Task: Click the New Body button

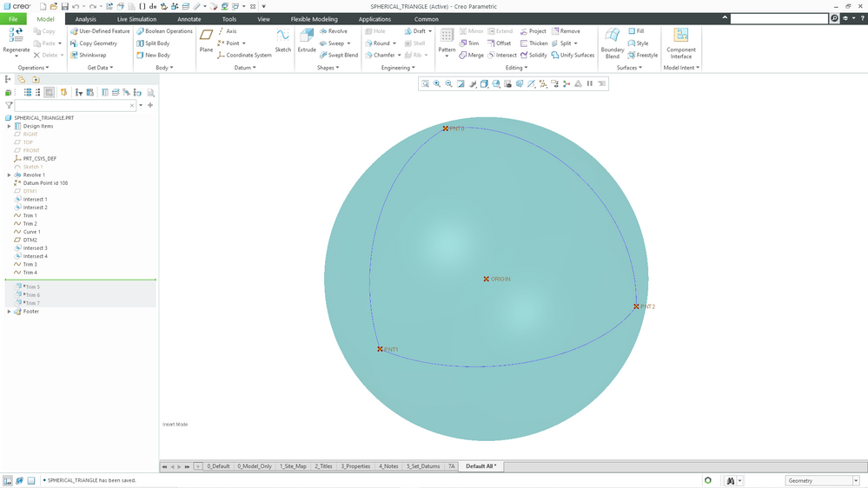Action: (153, 56)
